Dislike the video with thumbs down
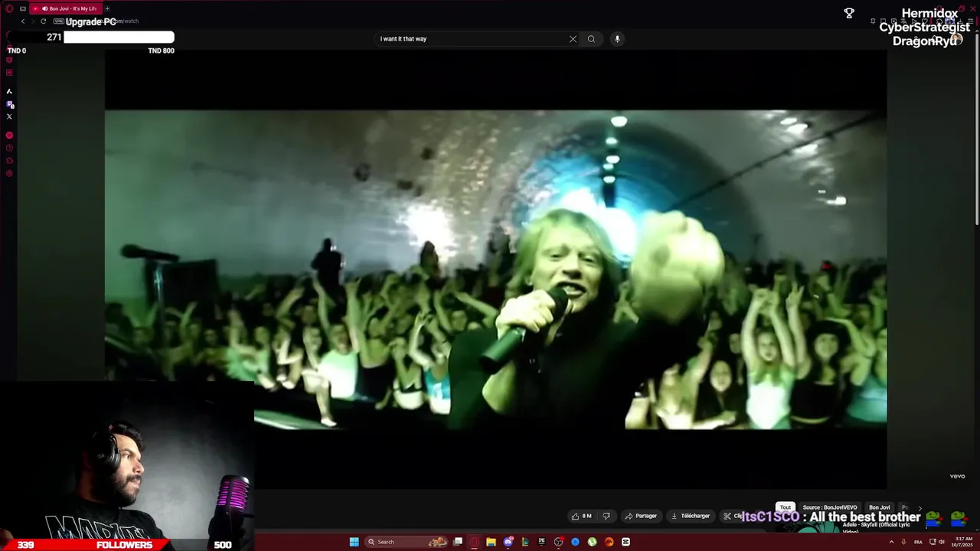980x551 pixels. pyautogui.click(x=606, y=516)
